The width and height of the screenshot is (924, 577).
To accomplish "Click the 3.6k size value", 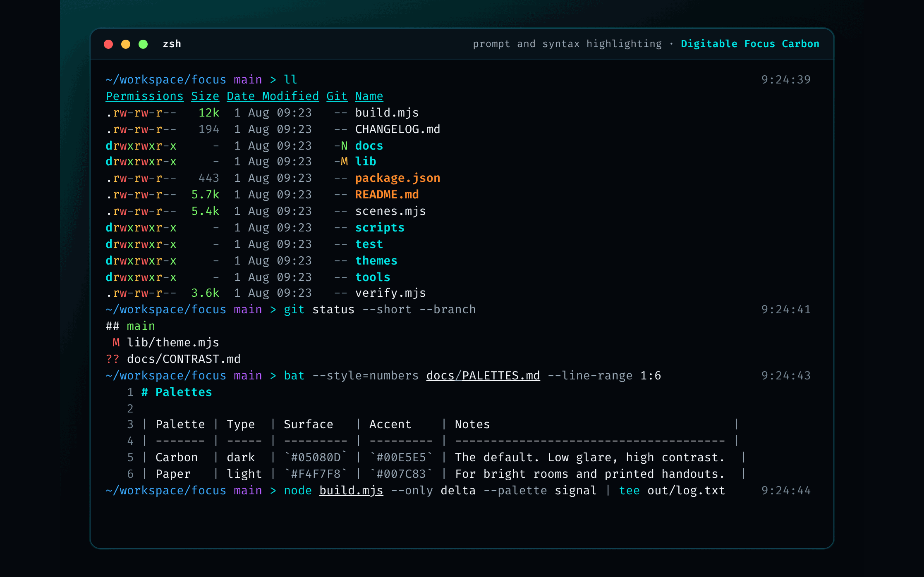I will pos(205,293).
